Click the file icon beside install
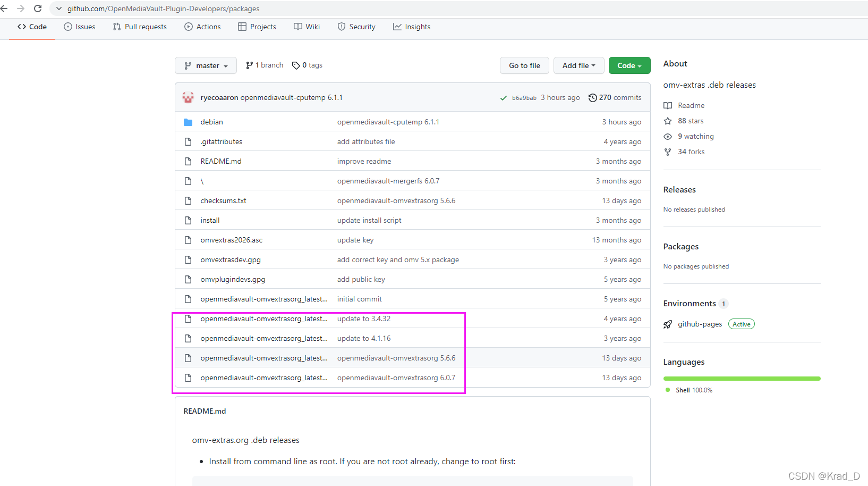 pos(188,220)
